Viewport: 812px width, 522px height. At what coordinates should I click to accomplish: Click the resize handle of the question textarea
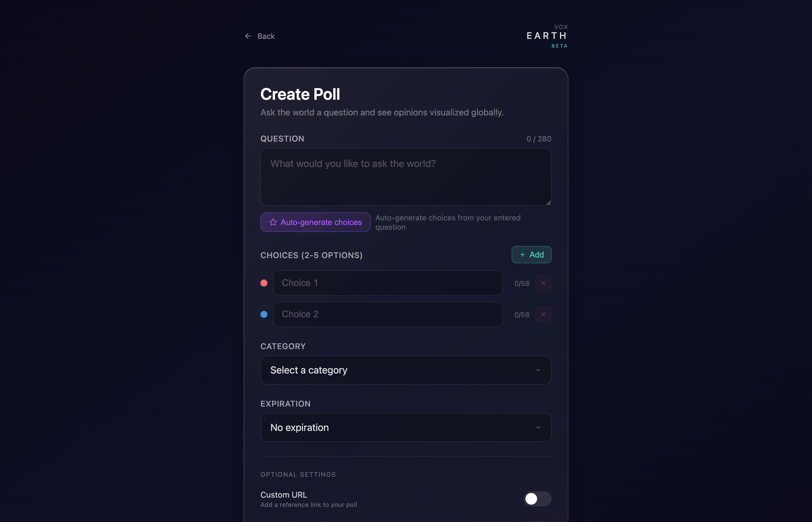click(x=548, y=202)
